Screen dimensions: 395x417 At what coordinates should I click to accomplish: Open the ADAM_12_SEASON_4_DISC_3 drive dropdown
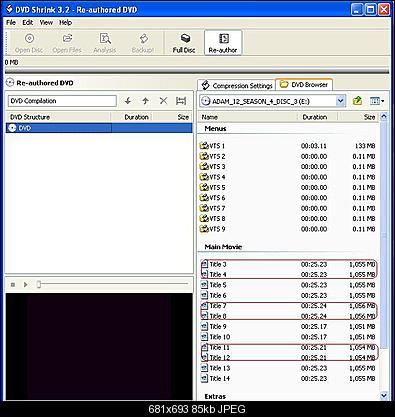pyautogui.click(x=340, y=101)
